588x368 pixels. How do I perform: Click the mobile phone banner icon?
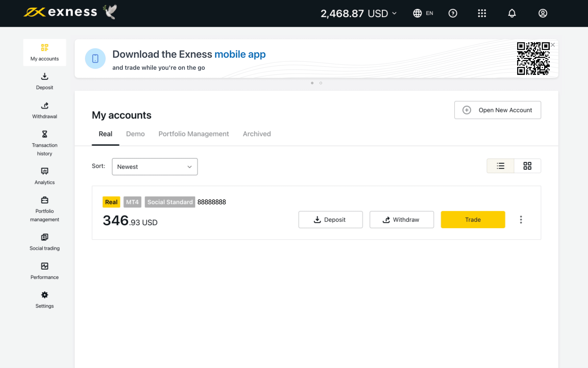tap(95, 58)
